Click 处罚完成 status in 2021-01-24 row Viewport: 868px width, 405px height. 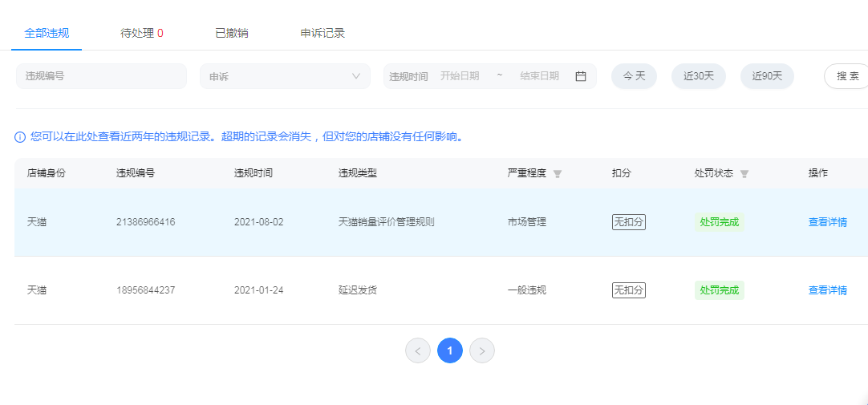tap(719, 290)
